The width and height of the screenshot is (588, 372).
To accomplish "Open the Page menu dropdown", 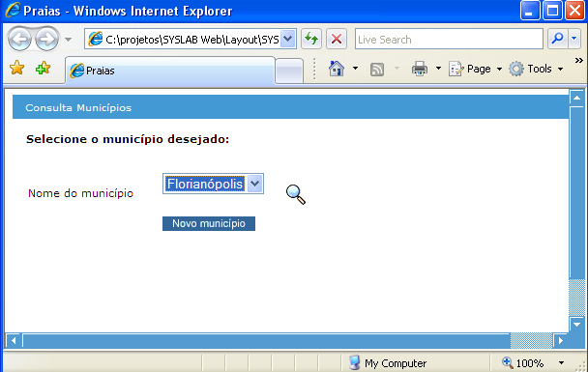I will click(x=475, y=69).
